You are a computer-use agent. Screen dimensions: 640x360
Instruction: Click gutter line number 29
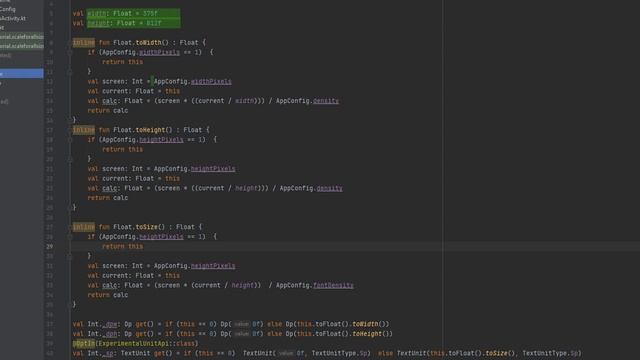point(49,247)
